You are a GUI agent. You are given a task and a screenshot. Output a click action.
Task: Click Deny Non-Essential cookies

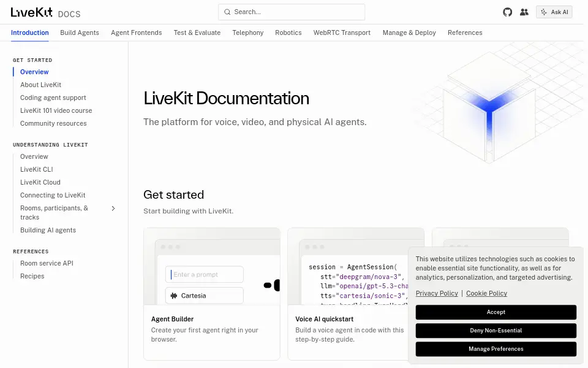tap(496, 331)
